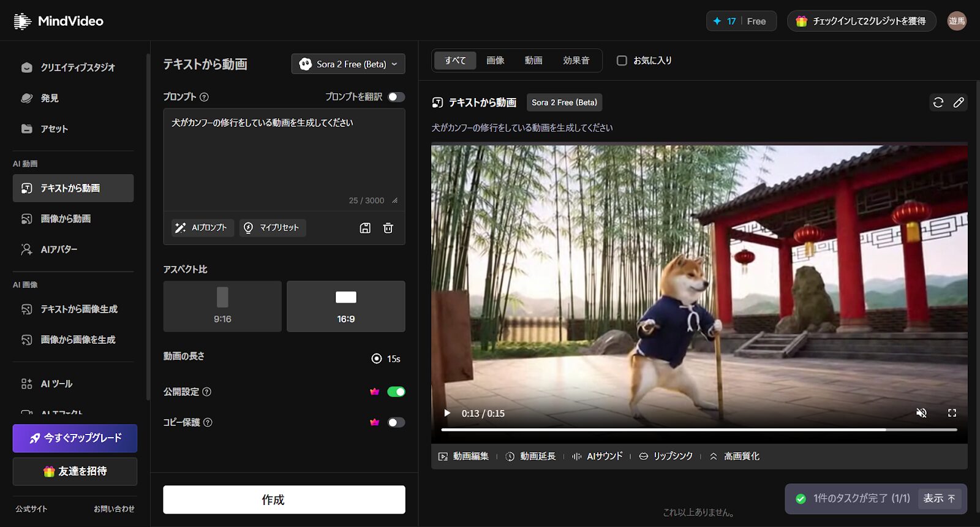Screen dimensions: 980x527
Task: Open AIアバター in the sidebar
Action: (x=73, y=249)
